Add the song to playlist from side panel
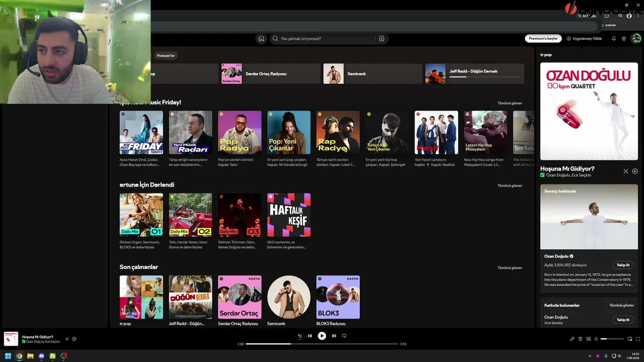The image size is (644, 362). point(635,171)
